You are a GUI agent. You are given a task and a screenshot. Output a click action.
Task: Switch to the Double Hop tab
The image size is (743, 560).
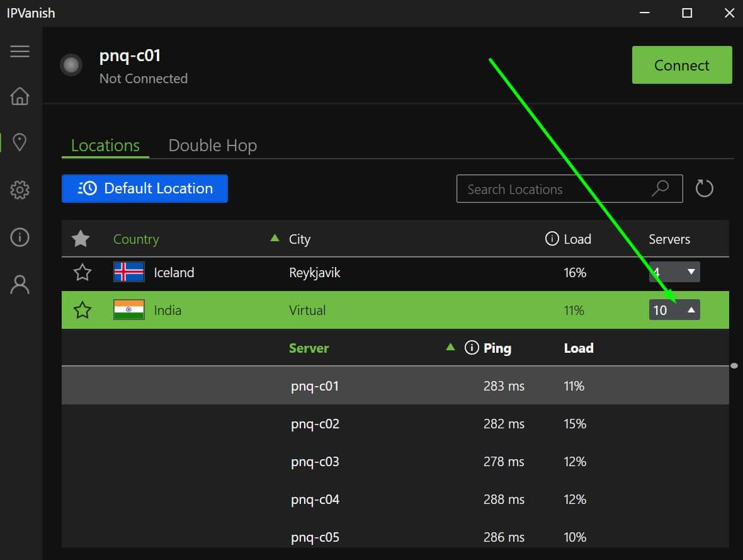213,146
